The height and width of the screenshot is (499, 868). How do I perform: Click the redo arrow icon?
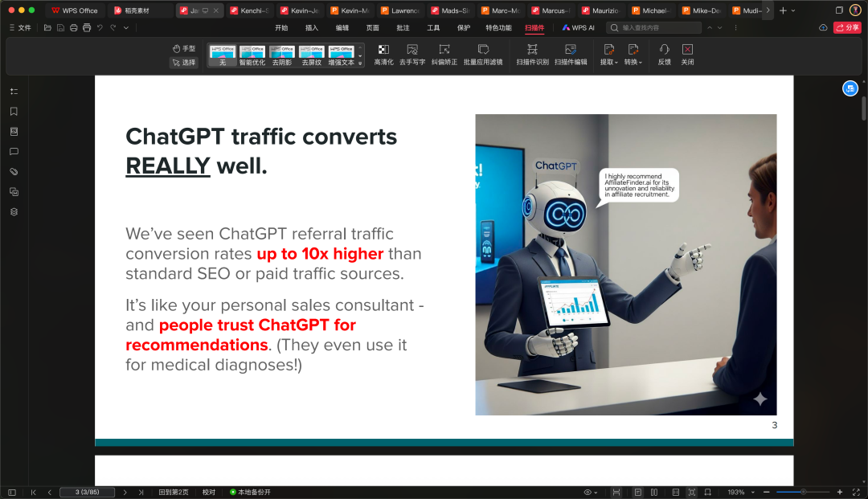(x=113, y=27)
